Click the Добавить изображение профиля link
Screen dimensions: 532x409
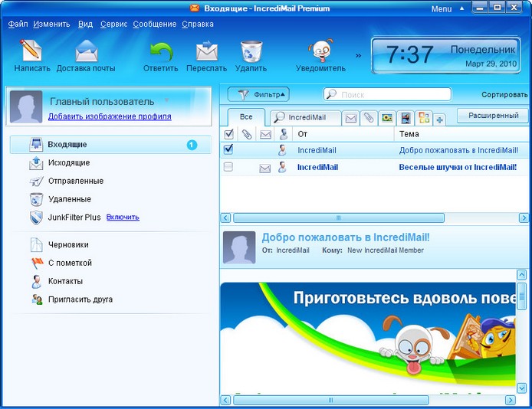(110, 116)
